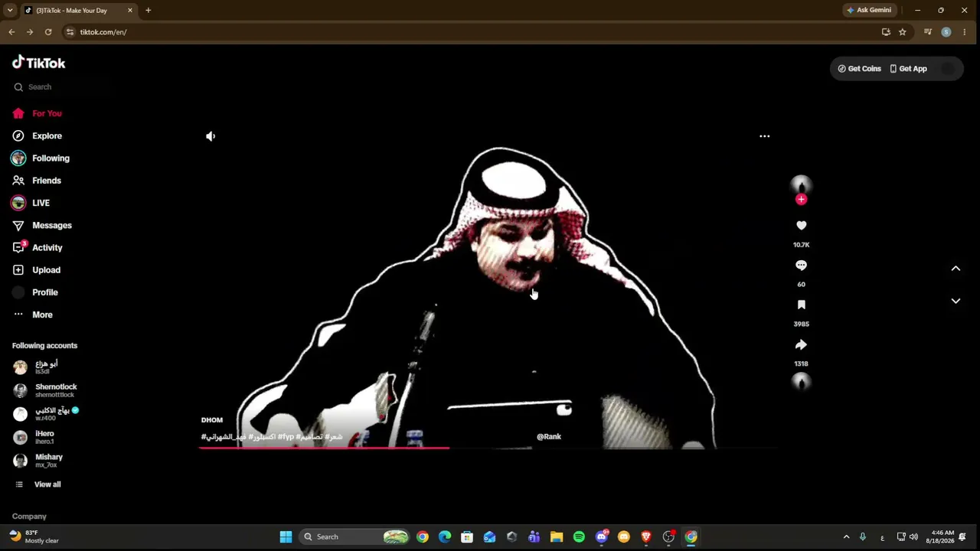View site information next to the URL

70,32
